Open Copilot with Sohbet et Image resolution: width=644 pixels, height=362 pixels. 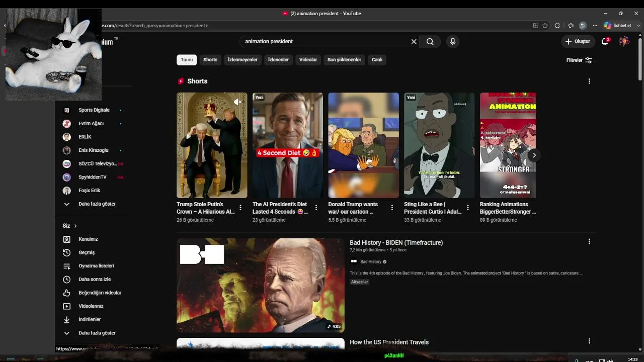(x=617, y=26)
